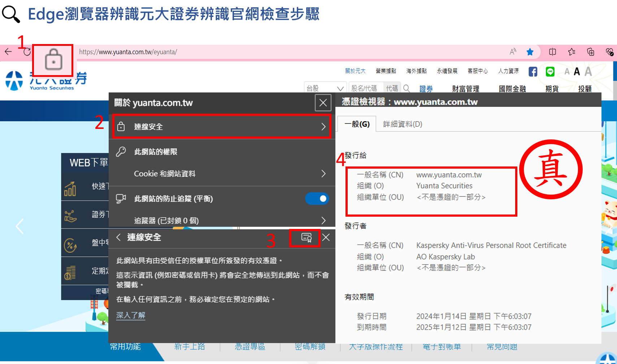Select 大字版操作流程 bottom tab
Screen dimensions: 617x364
tap(376, 347)
